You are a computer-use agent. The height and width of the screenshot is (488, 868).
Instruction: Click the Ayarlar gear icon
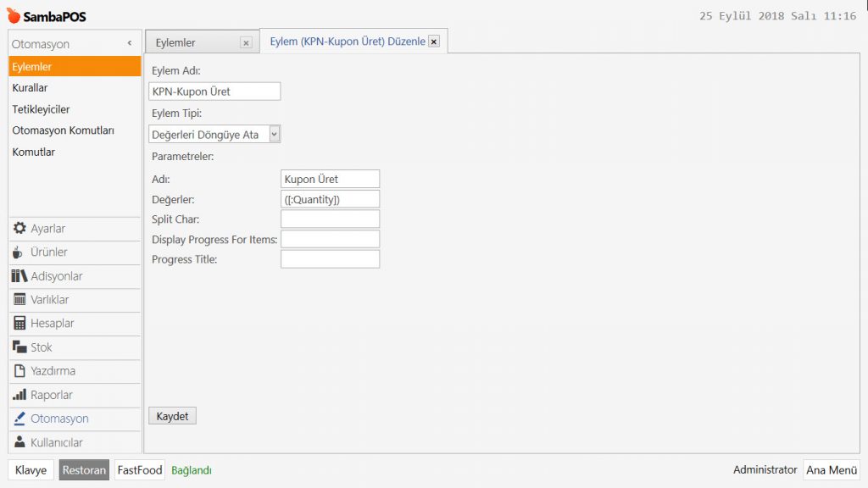point(19,229)
